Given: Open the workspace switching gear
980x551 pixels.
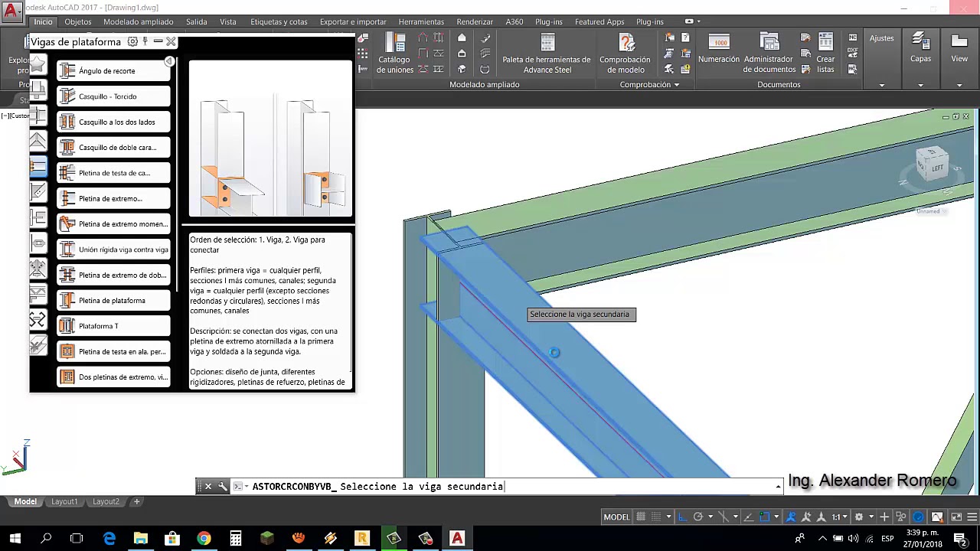Looking at the screenshot, I should [x=859, y=517].
